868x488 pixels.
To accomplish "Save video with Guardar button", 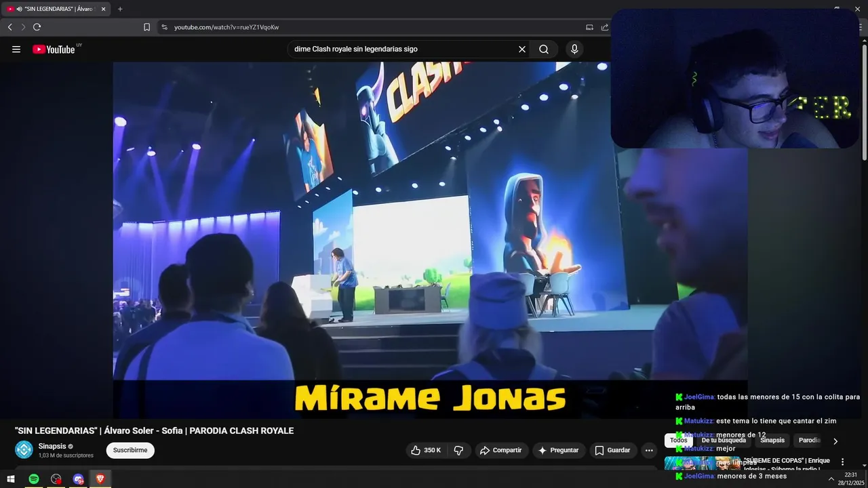I will coord(612,450).
